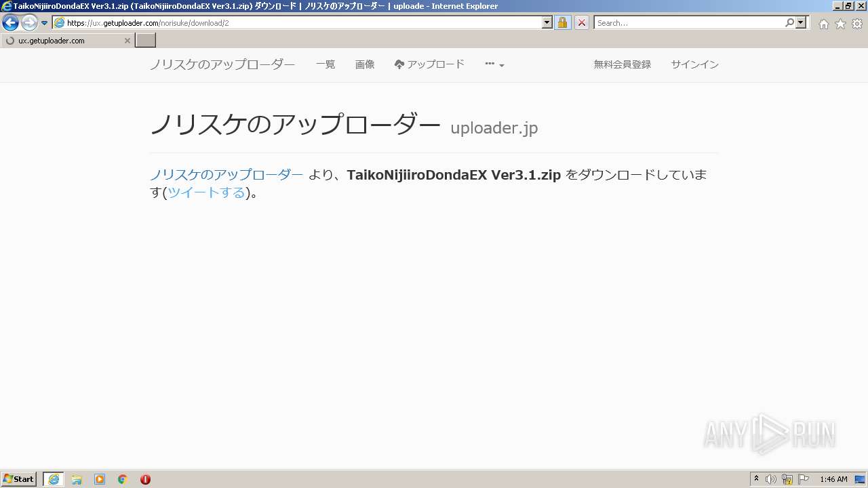This screenshot has width=868, height=488.
Task: Open the Windows Start menu
Action: 18,479
